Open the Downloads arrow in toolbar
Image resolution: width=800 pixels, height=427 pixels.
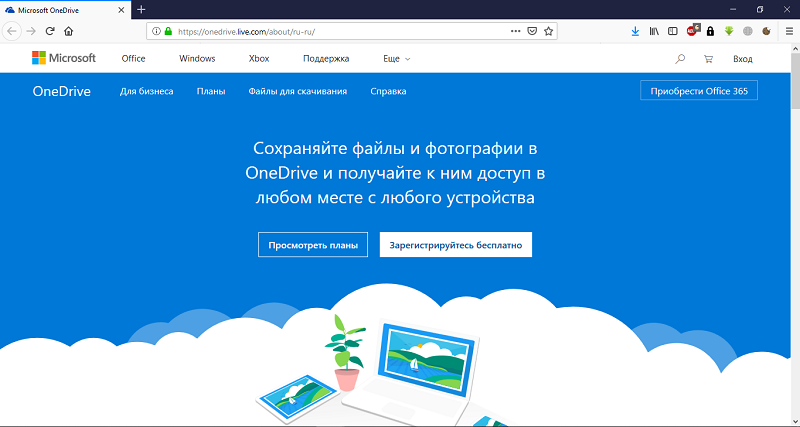click(635, 31)
